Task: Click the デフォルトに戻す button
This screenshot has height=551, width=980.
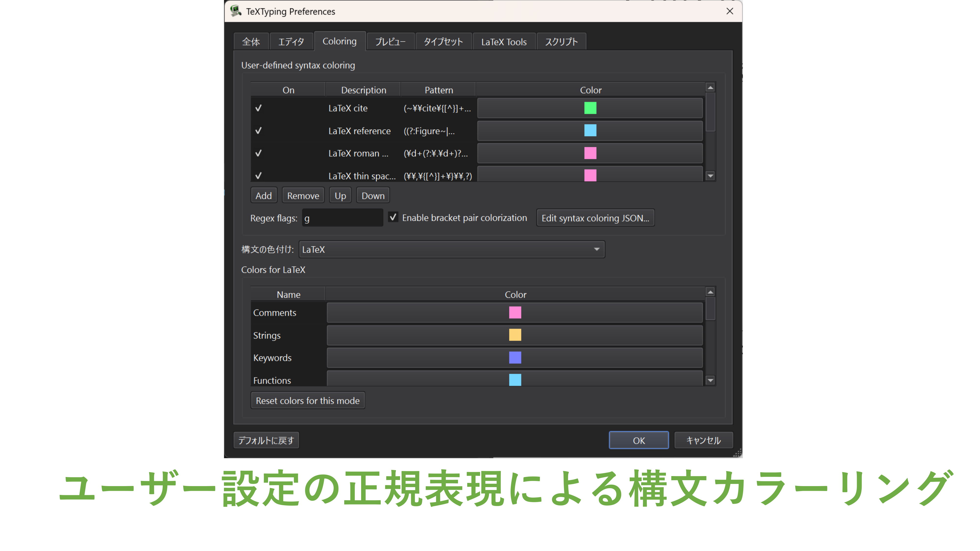Action: tap(266, 440)
